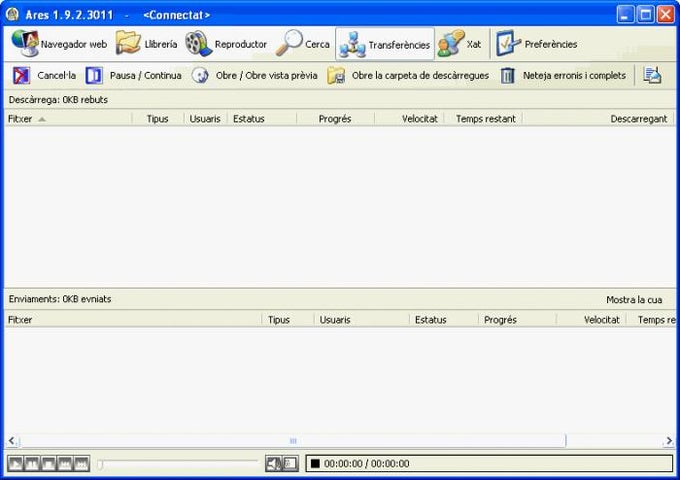Viewport: 680px width, 480px height.
Task: Click the Cancel·la red X icon
Action: 21,75
